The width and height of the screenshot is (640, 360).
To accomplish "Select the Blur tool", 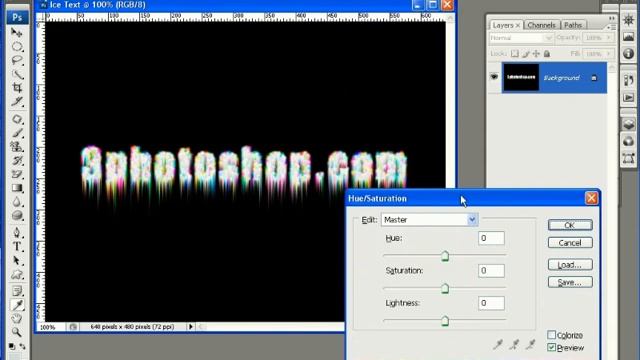I will (17, 202).
